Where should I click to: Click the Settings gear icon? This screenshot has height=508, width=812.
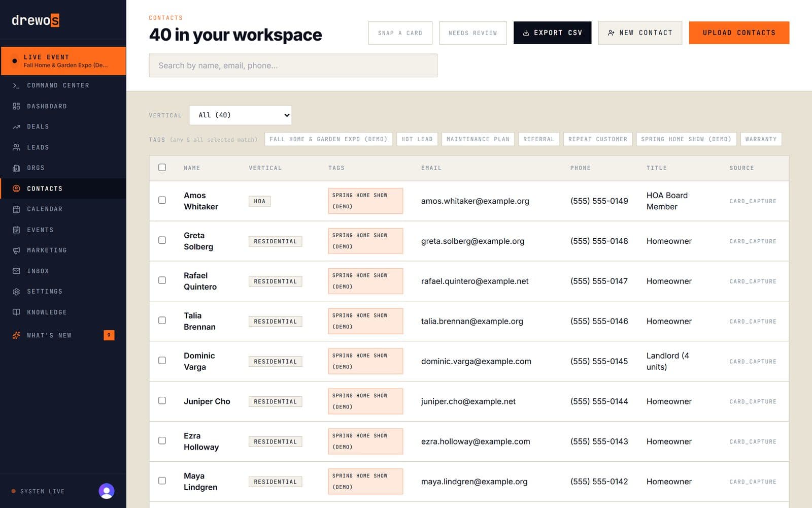[x=16, y=291]
